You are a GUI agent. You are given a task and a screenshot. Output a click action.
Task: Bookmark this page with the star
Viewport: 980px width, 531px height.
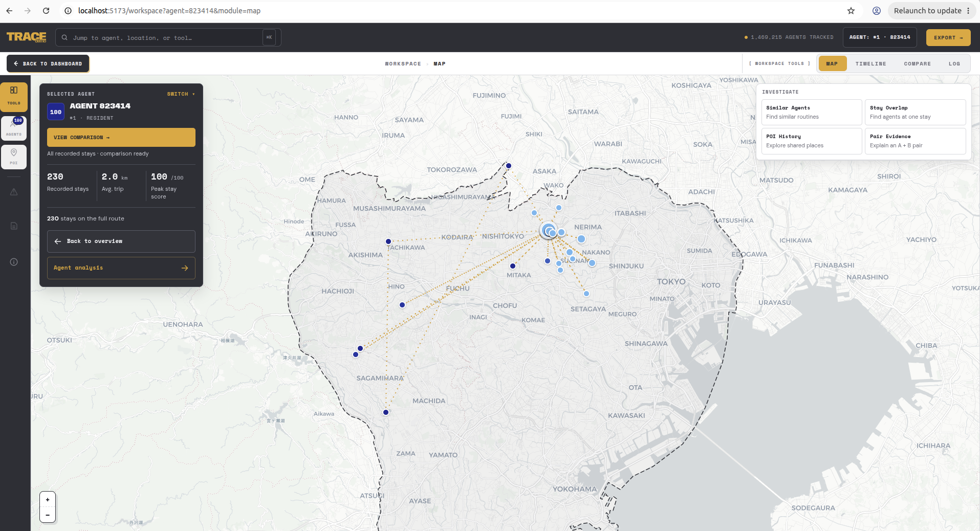point(851,11)
